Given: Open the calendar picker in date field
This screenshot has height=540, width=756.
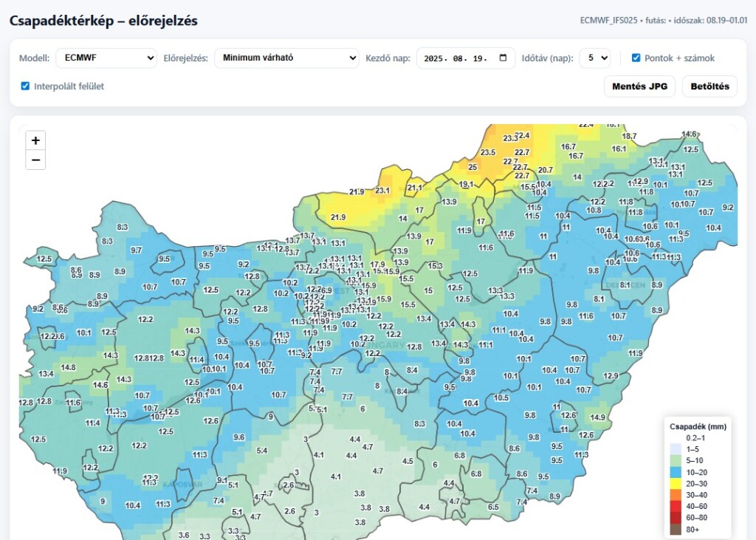Looking at the screenshot, I should coord(504,58).
